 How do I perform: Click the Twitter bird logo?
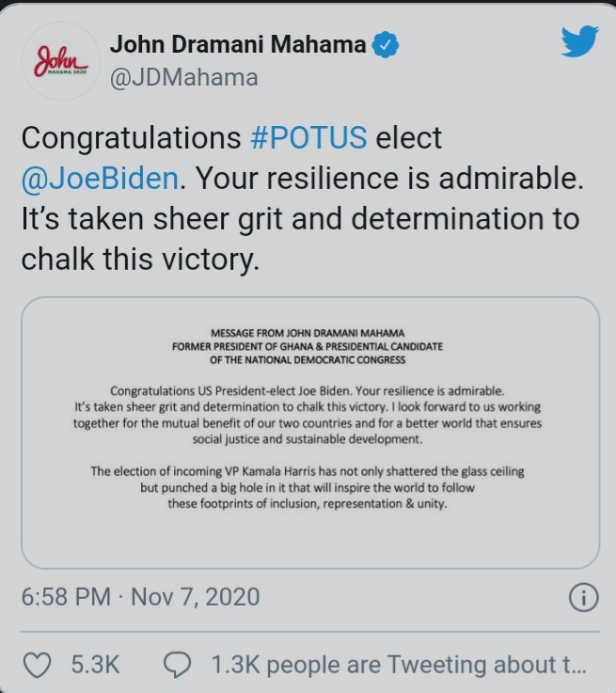579,41
